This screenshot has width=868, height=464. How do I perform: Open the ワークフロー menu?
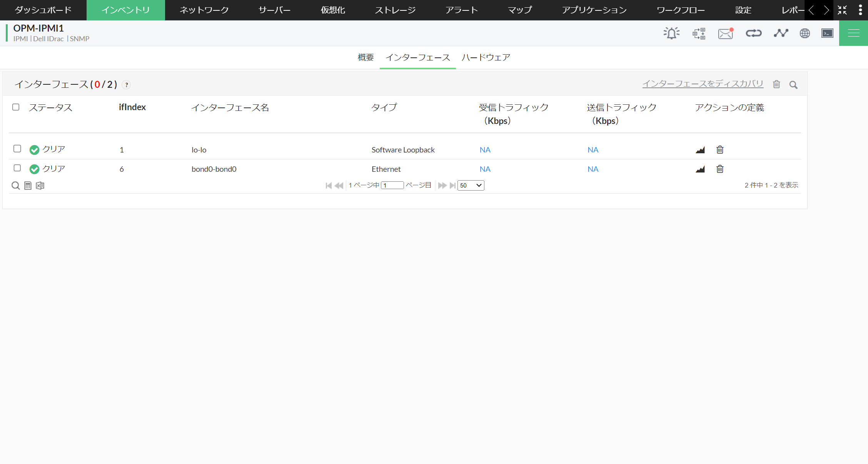coord(681,10)
